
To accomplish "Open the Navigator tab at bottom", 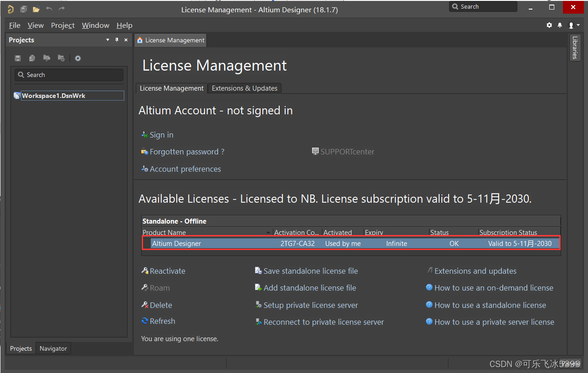I will tap(53, 348).
